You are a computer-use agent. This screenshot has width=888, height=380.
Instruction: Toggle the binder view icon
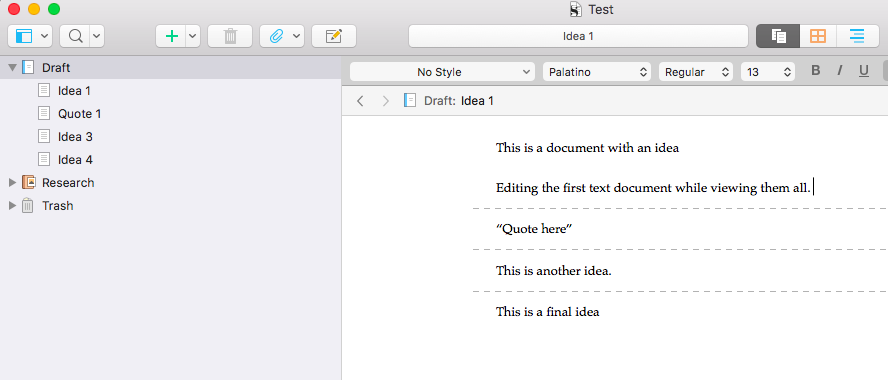tap(24, 36)
